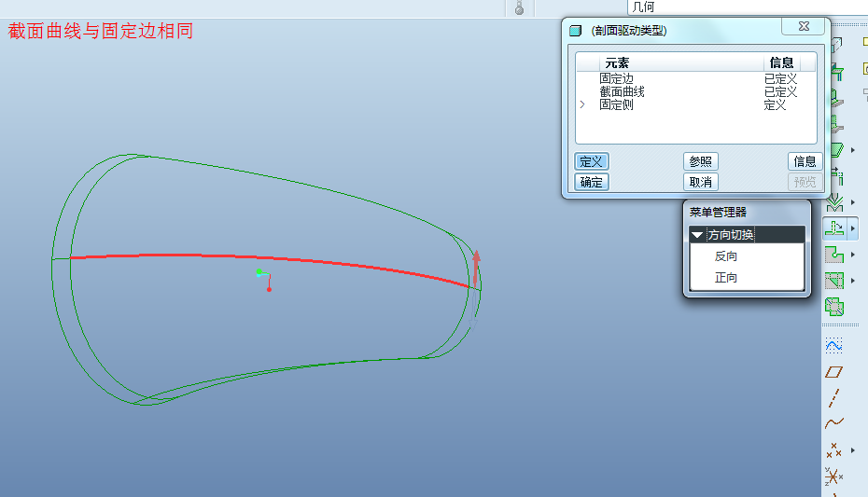This screenshot has height=497, width=868.
Task: Click the teal dialog icon beside 剖面驱动类型
Action: pyautogui.click(x=576, y=31)
